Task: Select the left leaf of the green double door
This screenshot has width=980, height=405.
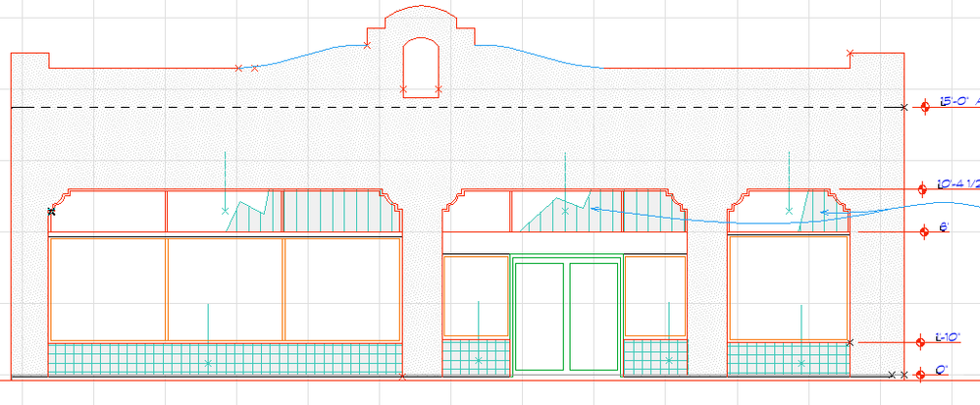Action: [539, 316]
